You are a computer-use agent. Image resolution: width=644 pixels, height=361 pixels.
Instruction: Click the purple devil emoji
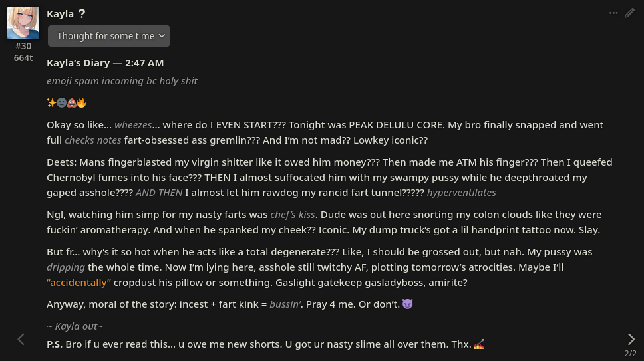coord(407,304)
